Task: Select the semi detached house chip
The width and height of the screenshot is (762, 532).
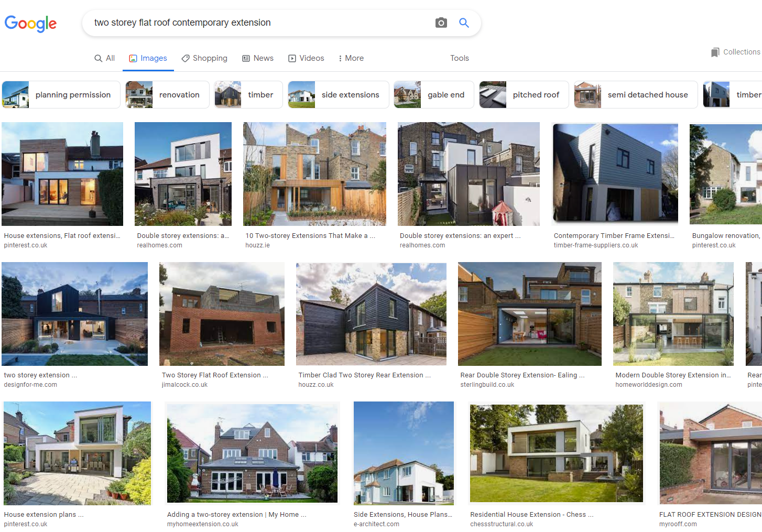Action: [636, 95]
